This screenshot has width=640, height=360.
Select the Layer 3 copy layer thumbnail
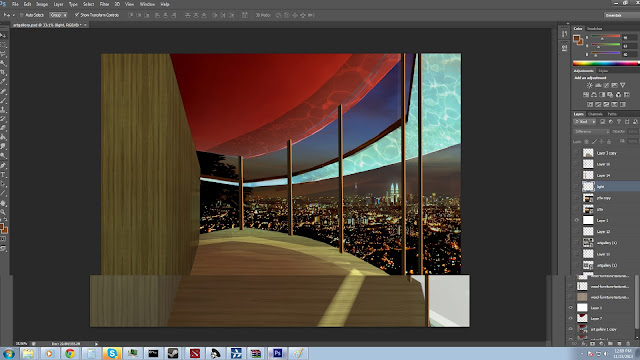click(588, 153)
